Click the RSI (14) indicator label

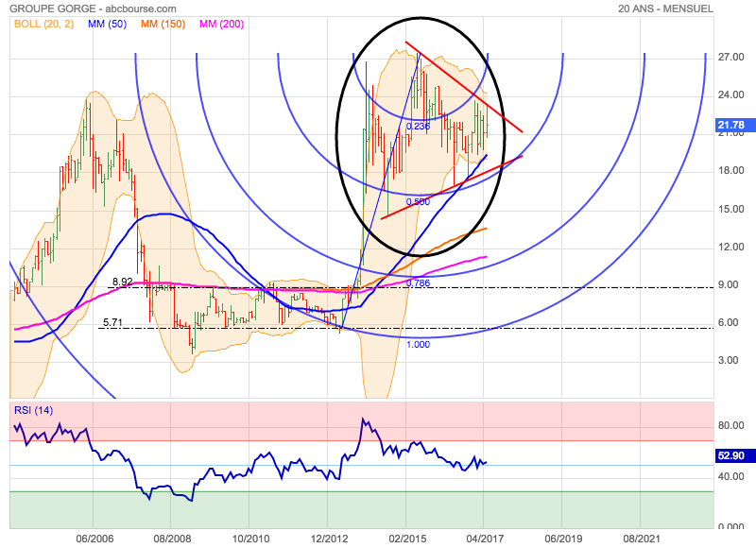pyautogui.click(x=34, y=410)
